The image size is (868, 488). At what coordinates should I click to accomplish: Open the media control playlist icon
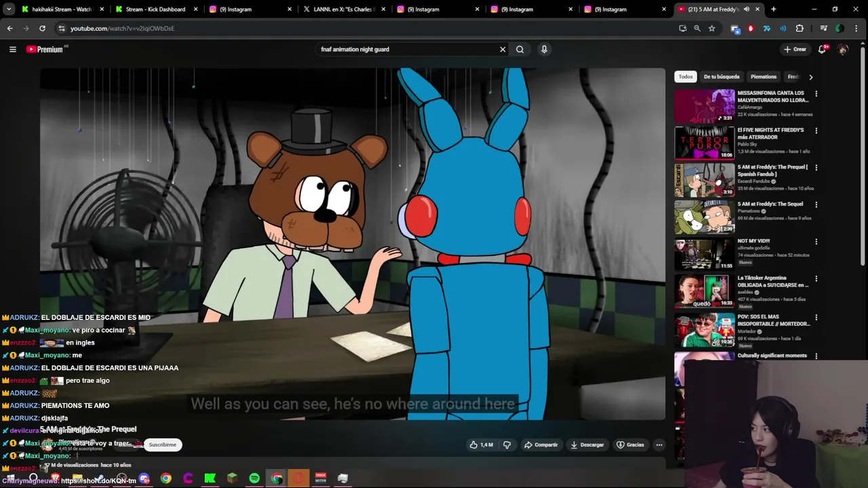823,28
